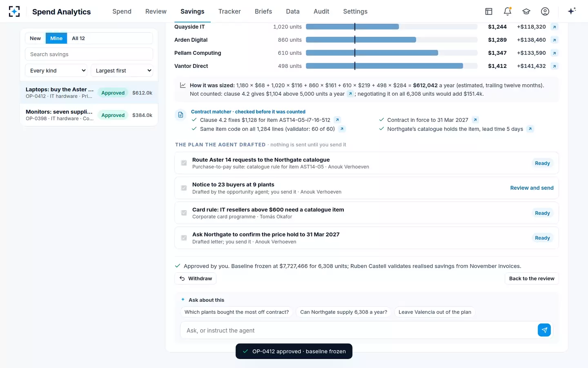Switch to the Tracker tab
This screenshot has width=588, height=368.
coord(229,11)
